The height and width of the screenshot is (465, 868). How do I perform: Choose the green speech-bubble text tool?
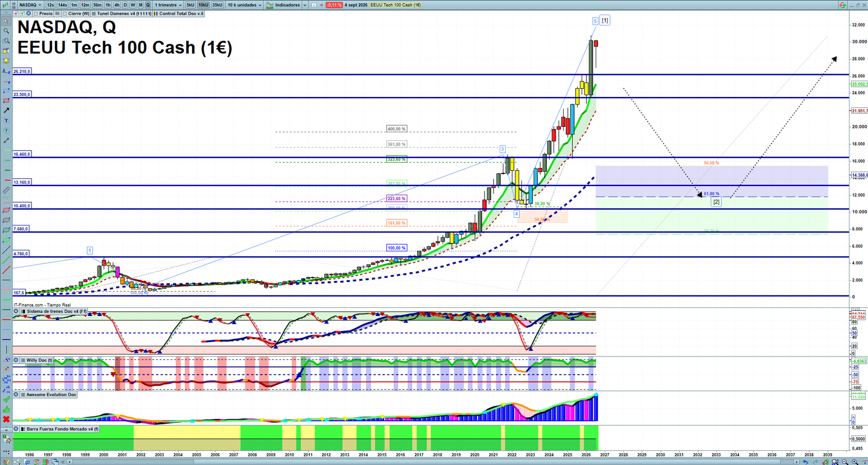6,131
